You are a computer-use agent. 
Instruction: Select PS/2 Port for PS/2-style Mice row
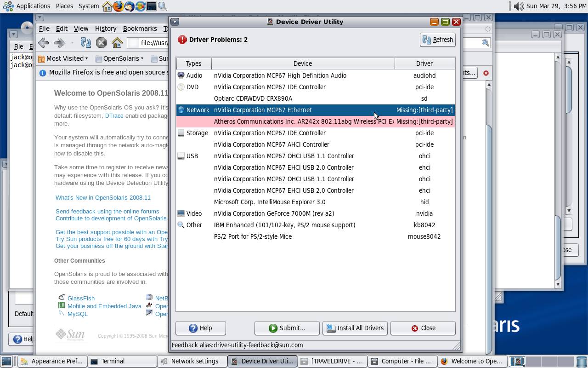click(x=316, y=236)
